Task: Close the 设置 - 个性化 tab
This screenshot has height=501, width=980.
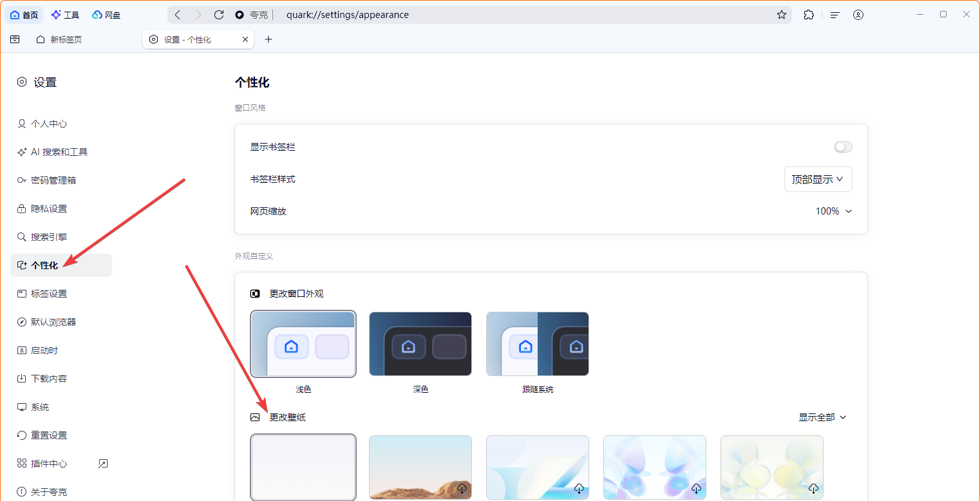Action: pos(245,39)
